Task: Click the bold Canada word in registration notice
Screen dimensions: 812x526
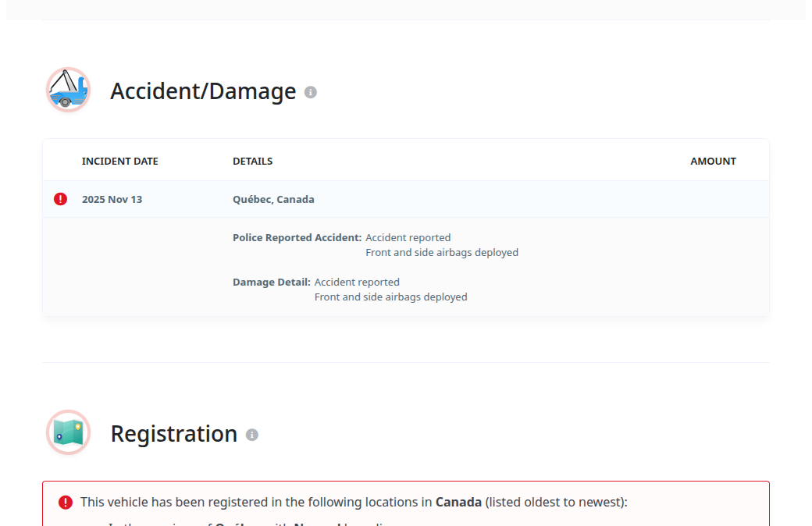Action: 459,502
